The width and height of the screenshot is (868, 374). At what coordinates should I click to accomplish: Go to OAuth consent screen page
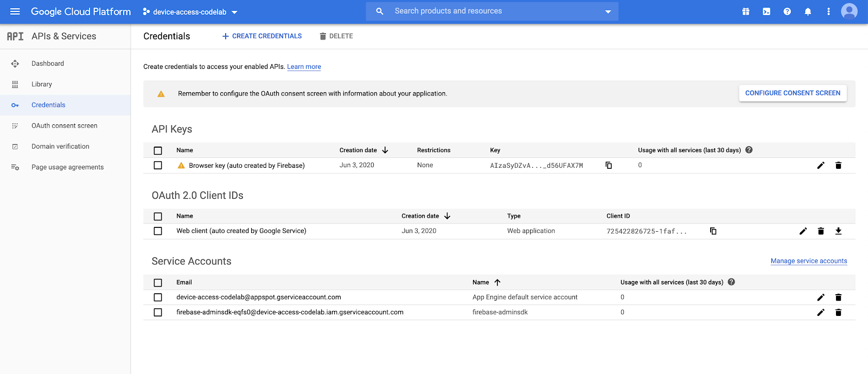click(64, 126)
